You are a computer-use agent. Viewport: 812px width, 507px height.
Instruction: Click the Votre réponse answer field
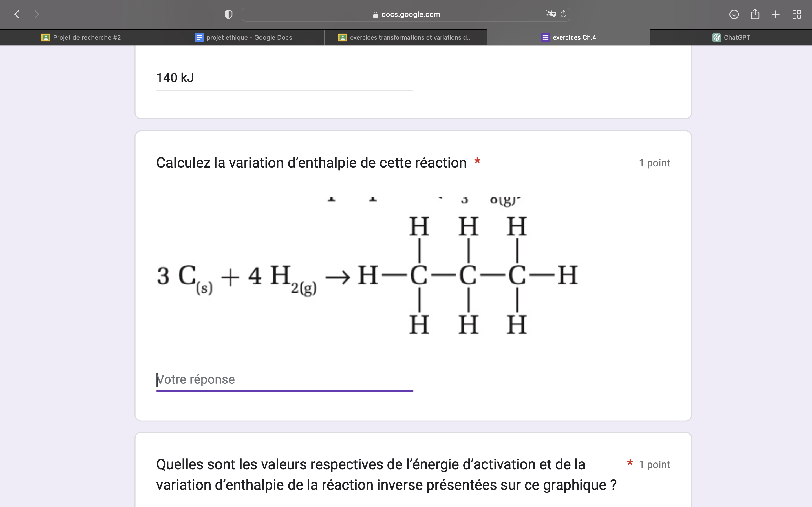point(284,380)
